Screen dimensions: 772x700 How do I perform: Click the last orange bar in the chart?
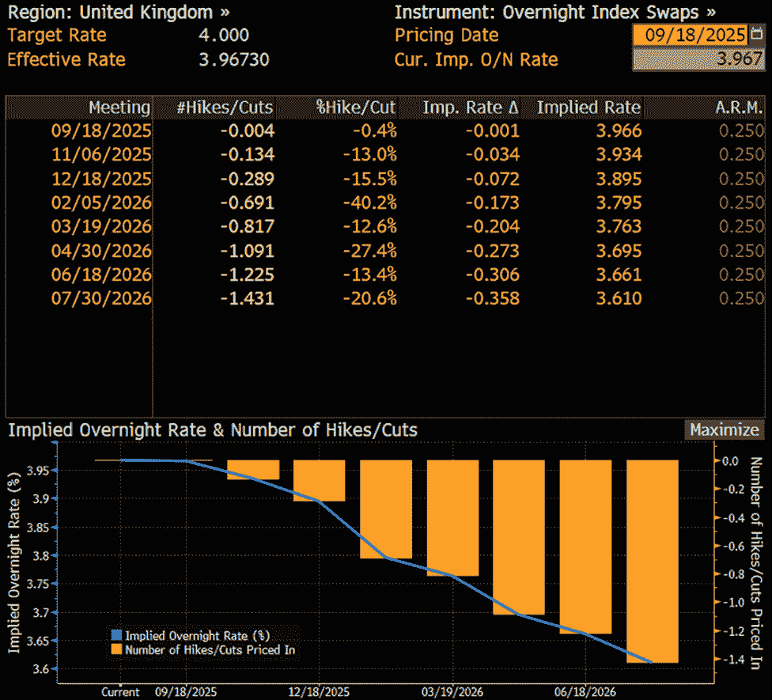(x=653, y=561)
